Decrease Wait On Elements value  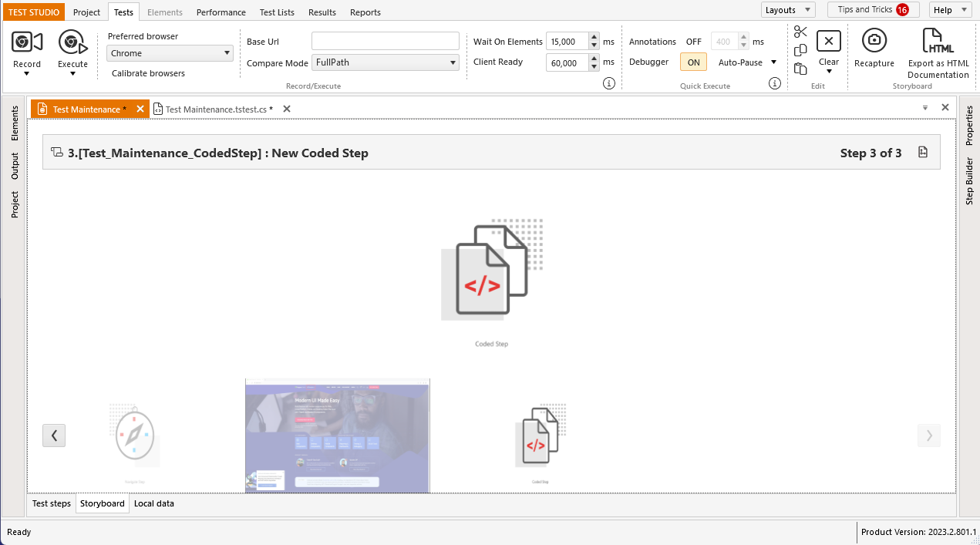coord(593,45)
